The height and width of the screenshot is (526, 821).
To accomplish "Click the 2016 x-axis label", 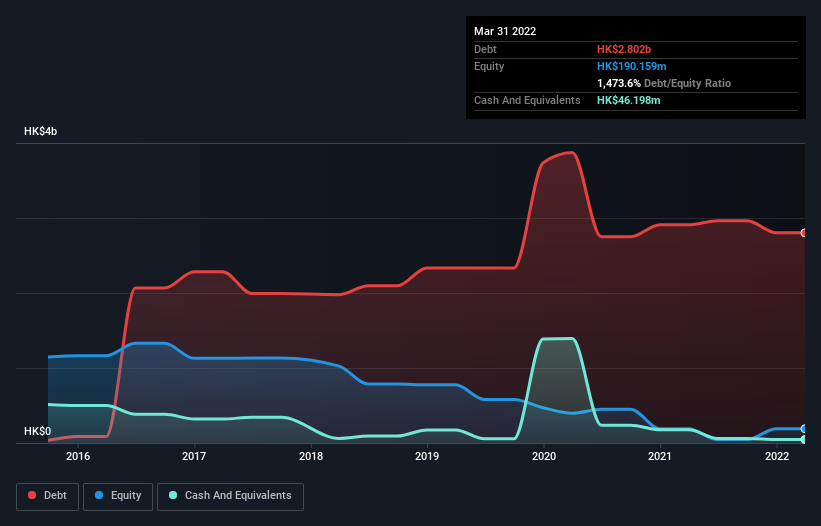I will click(78, 456).
